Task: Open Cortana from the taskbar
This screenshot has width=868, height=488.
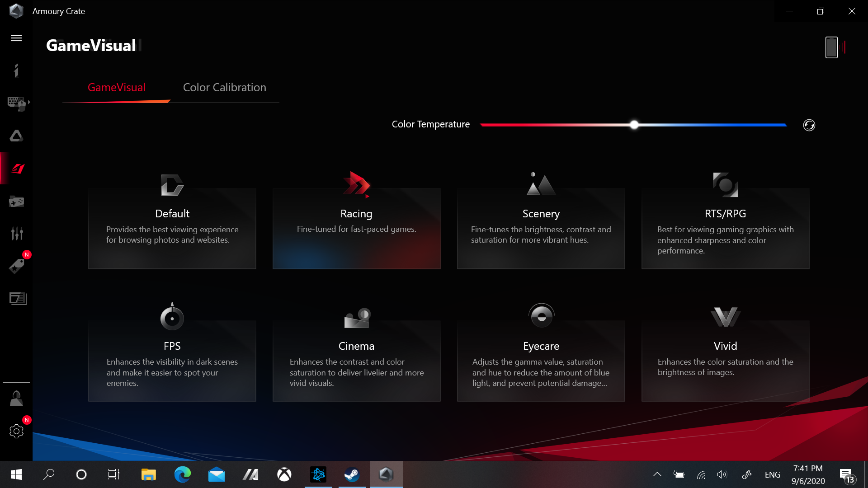Action: pos(81,474)
